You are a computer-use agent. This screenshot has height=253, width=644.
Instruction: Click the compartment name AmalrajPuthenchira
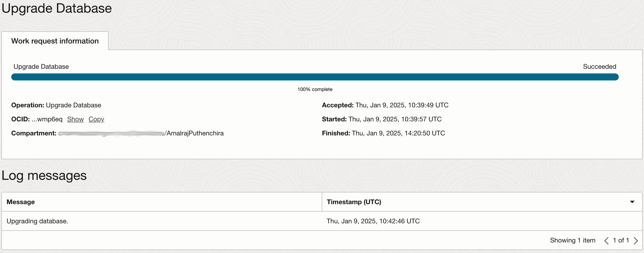pyautogui.click(x=195, y=133)
